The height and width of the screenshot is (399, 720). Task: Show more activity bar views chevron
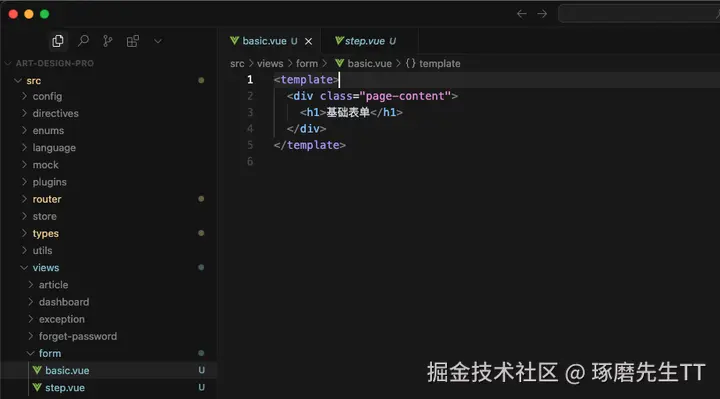tap(158, 41)
